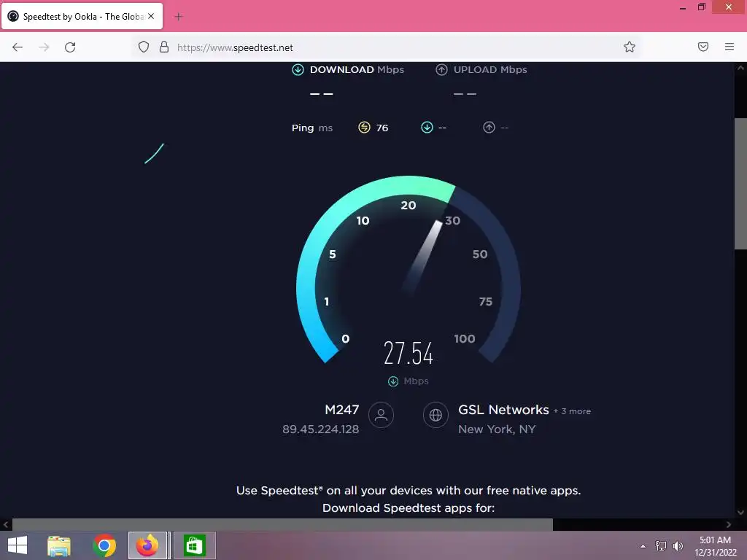Click the vertical scrollbar thumb
This screenshot has height=560, width=747.
tap(740, 183)
